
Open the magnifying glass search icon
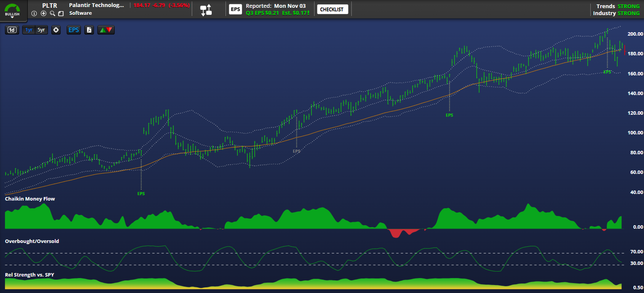point(52,13)
